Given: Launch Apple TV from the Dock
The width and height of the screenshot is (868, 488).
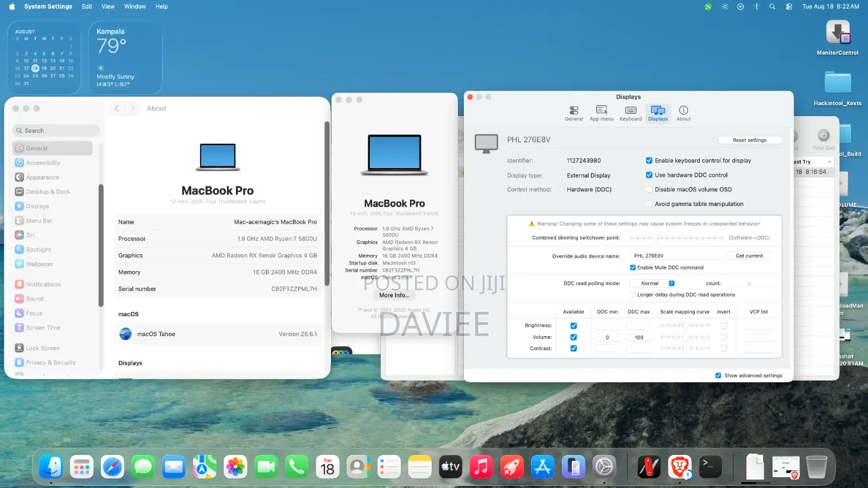Looking at the screenshot, I should click(x=450, y=467).
